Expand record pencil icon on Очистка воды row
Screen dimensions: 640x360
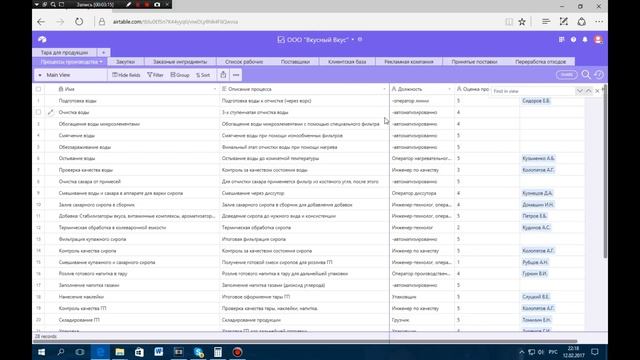tap(50, 112)
